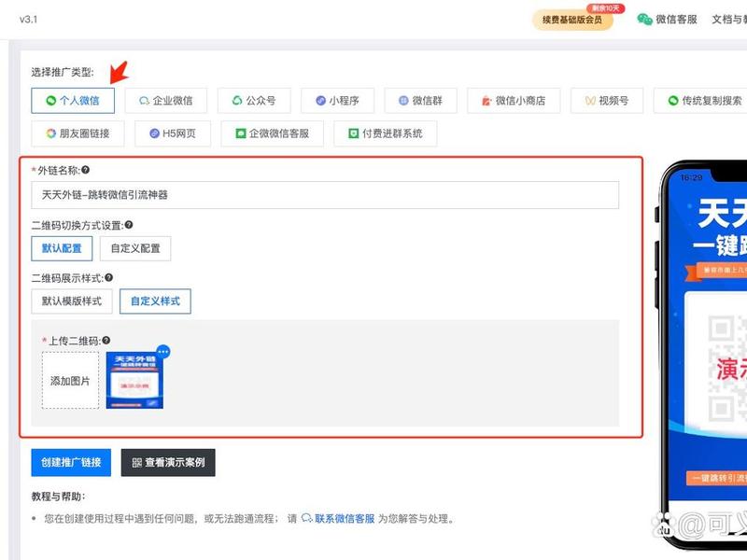The image size is (747, 560).
Task: Select 默认配置 QR switching mode
Action: click(x=62, y=248)
